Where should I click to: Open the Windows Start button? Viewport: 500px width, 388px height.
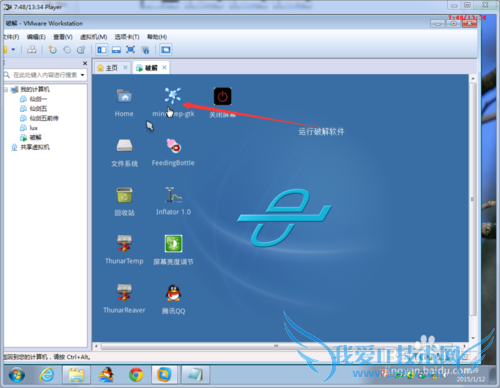17,375
